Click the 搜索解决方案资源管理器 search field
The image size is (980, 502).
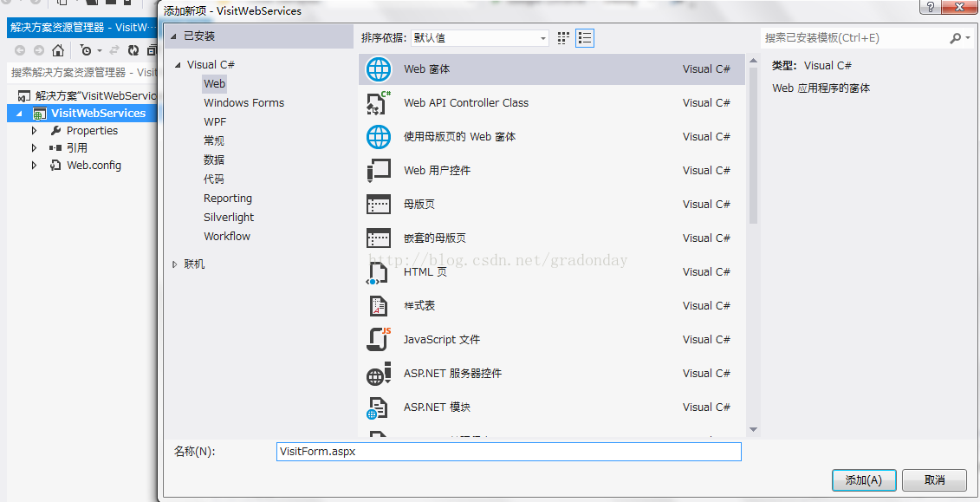[x=81, y=73]
